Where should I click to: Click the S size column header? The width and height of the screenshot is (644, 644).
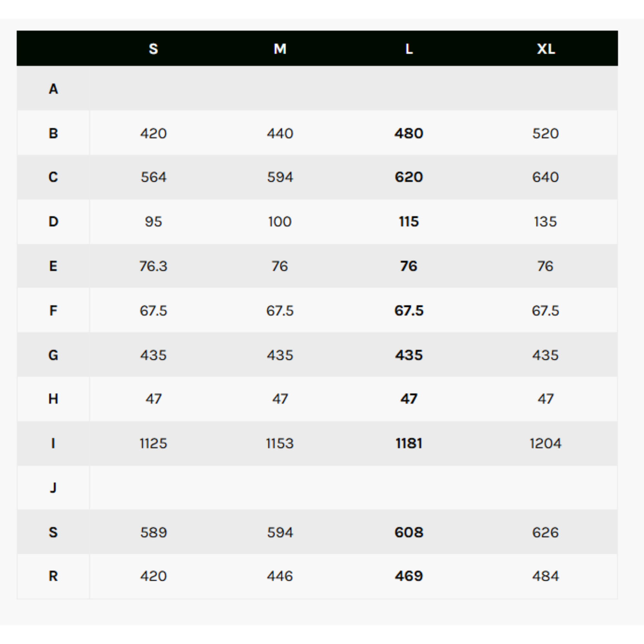[x=153, y=49]
